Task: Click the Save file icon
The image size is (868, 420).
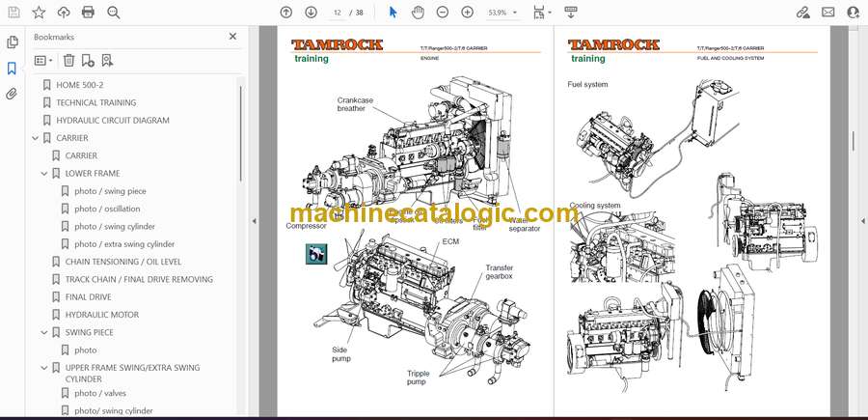Action: (x=14, y=13)
